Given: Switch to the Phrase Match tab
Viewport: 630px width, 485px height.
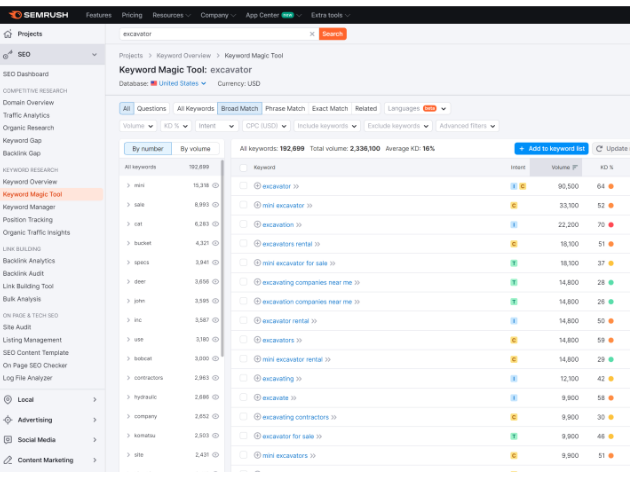Looking at the screenshot, I should tap(285, 108).
